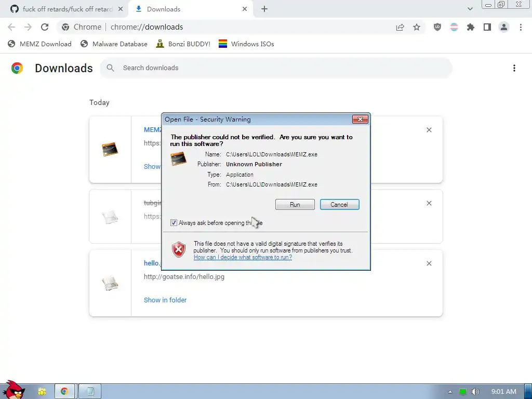532x399 pixels.
Task: Click the Chrome taskbar button
Action: [x=64, y=392]
